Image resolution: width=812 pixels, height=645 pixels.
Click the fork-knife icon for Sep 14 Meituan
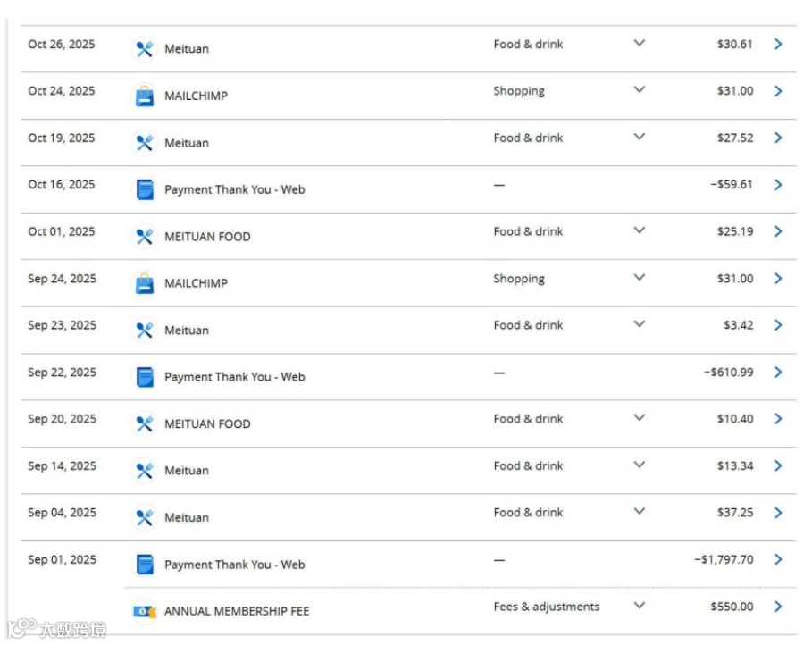[145, 471]
